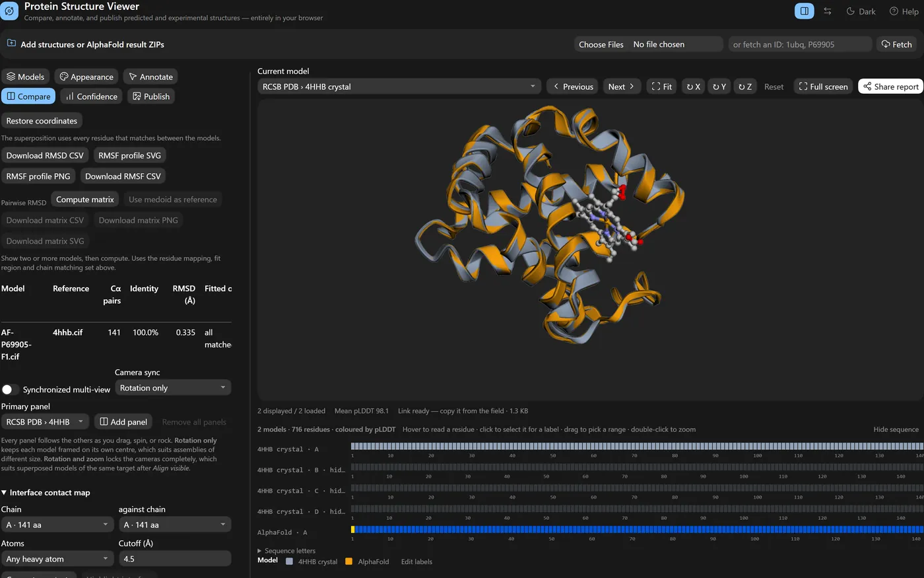Open the Confidence tab

click(91, 96)
